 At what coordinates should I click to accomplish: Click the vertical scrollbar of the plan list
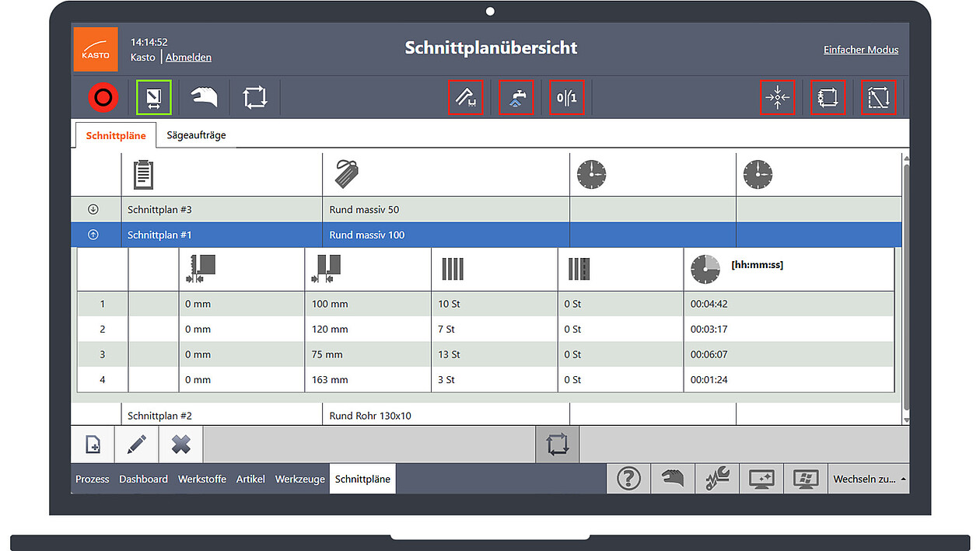tap(905, 288)
